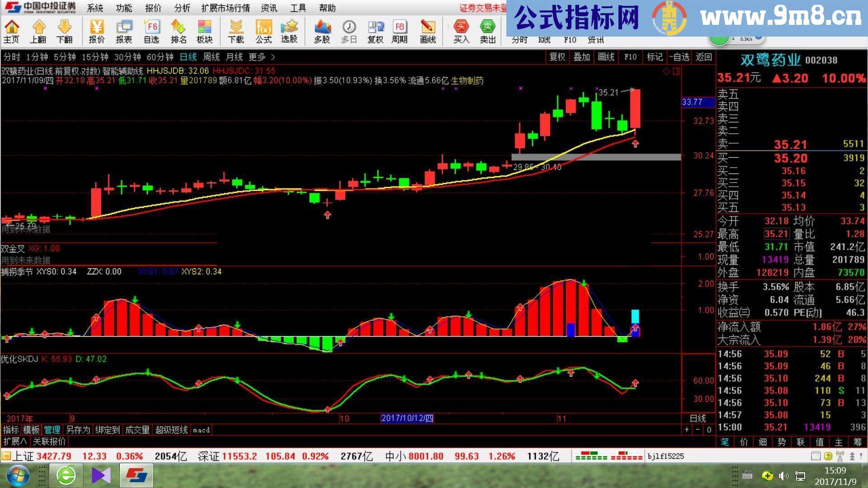This screenshot has width=868, height=488.
Task: Toggle -自选 to remove from watchlist
Action: [679, 57]
